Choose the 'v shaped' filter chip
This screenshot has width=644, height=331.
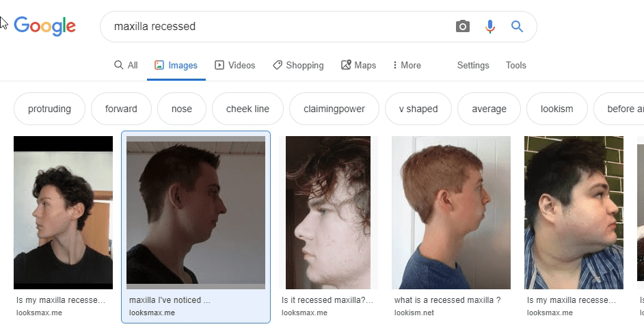(x=418, y=109)
